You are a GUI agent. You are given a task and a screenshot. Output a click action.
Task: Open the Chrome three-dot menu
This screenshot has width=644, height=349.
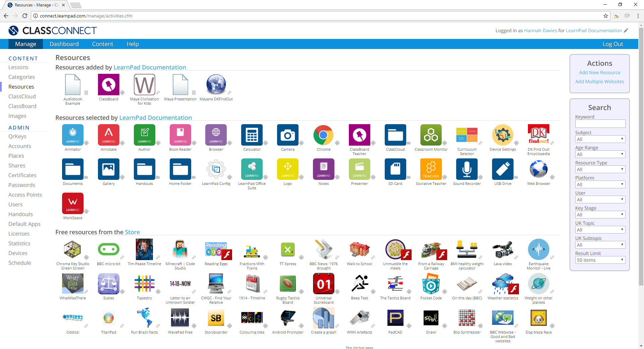(638, 16)
